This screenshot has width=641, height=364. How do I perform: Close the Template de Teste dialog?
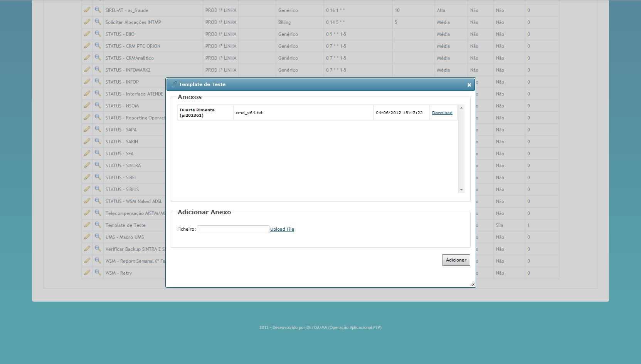[x=469, y=85]
